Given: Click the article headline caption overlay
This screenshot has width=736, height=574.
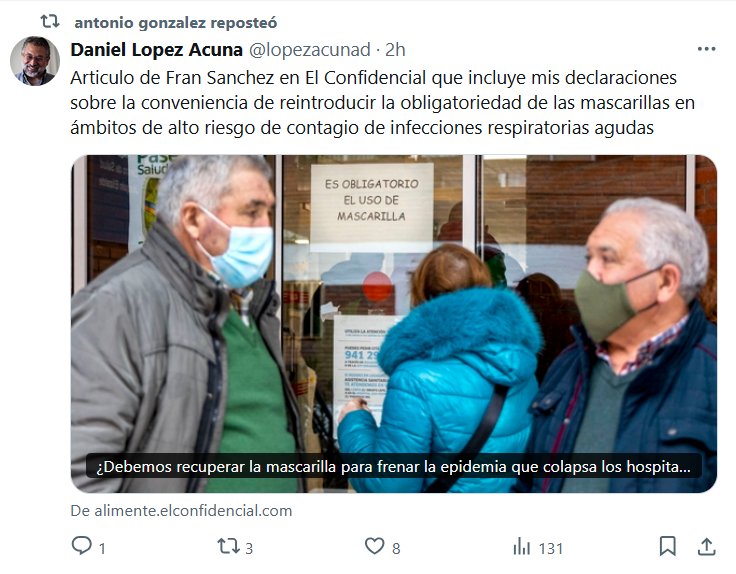Looking at the screenshot, I should tap(393, 467).
